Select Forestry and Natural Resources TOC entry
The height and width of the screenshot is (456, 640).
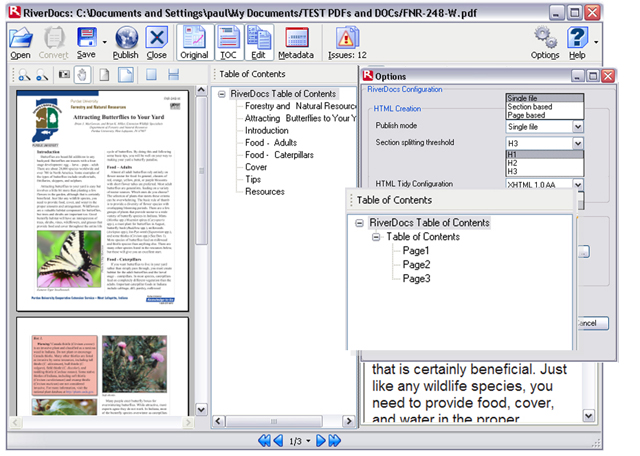pyautogui.click(x=300, y=106)
